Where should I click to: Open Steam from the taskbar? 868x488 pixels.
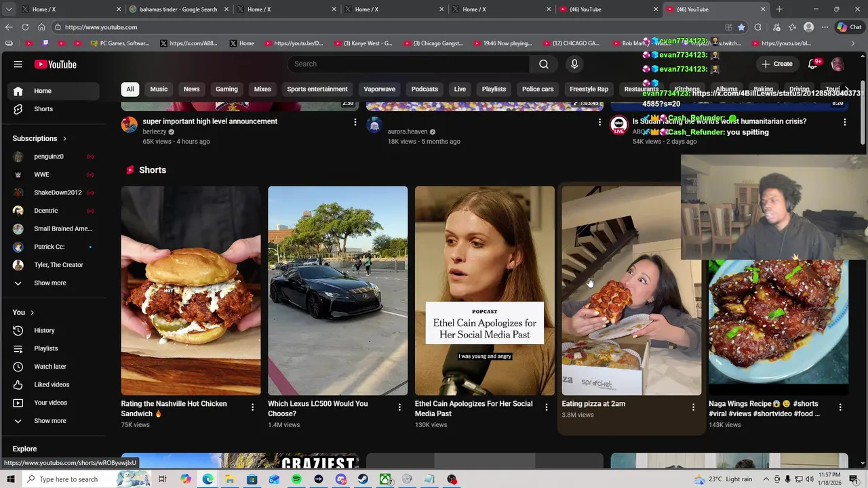click(x=363, y=479)
